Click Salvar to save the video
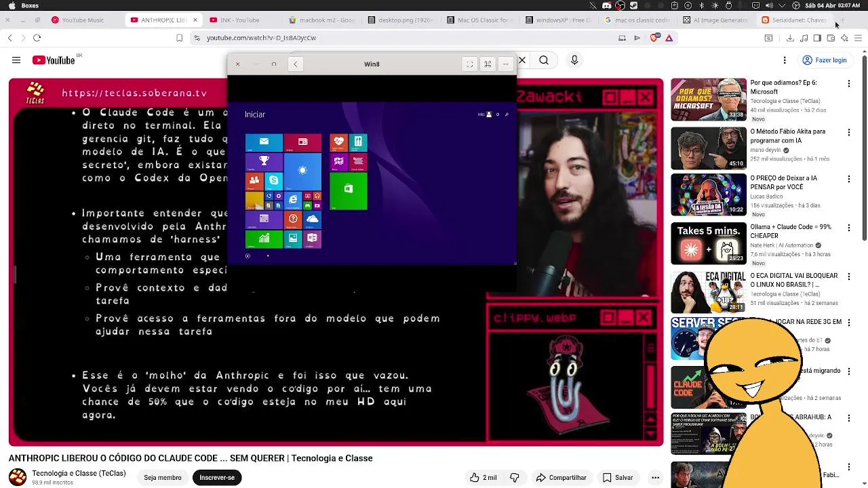The height and width of the screenshot is (488, 868). coord(618,478)
